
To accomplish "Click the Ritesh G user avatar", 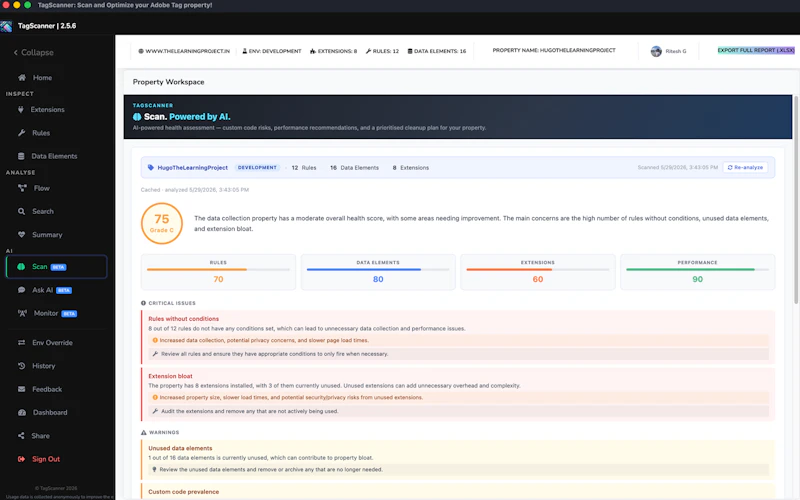I will (x=656, y=51).
